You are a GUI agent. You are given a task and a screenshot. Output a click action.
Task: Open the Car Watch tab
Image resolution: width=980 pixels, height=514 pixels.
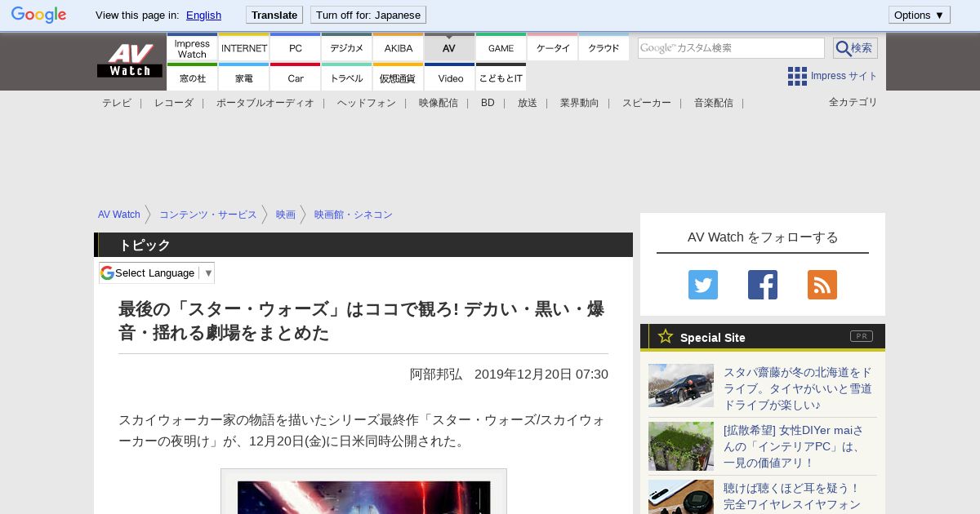295,78
